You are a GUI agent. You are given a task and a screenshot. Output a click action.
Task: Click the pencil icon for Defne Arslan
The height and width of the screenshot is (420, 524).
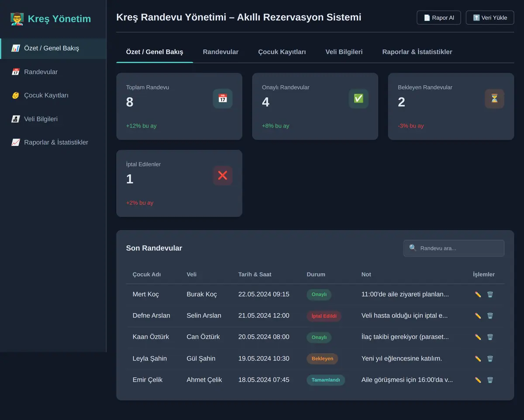pos(478,316)
